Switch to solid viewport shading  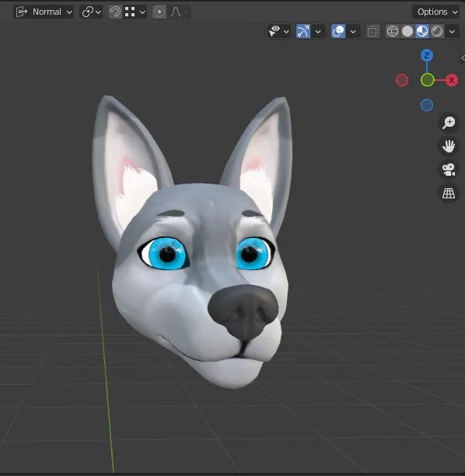[407, 31]
